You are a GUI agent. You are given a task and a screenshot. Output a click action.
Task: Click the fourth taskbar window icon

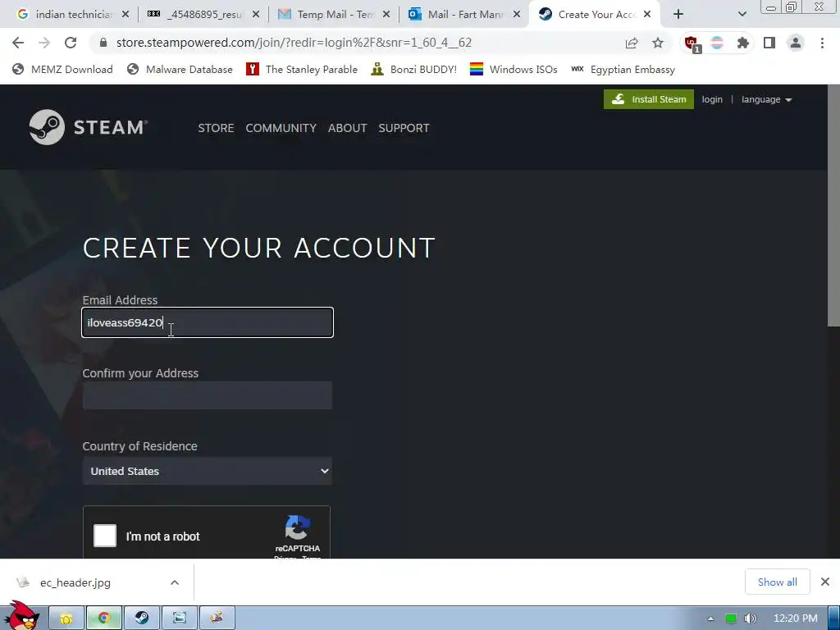[180, 619]
